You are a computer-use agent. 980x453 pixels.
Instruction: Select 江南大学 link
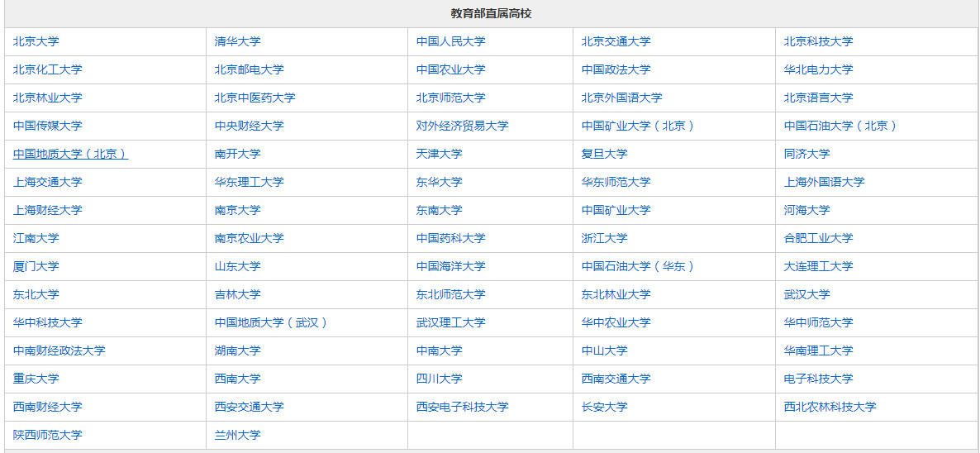(36, 239)
